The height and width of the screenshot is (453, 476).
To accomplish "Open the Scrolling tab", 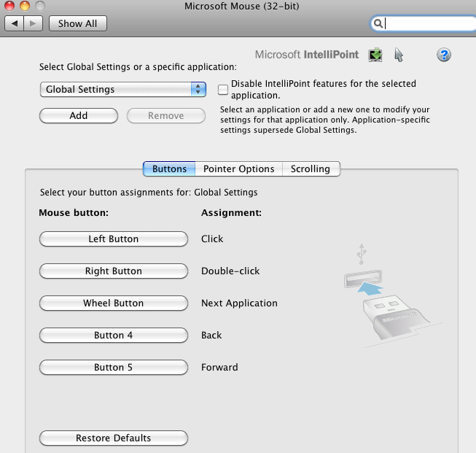I will pyautogui.click(x=311, y=169).
